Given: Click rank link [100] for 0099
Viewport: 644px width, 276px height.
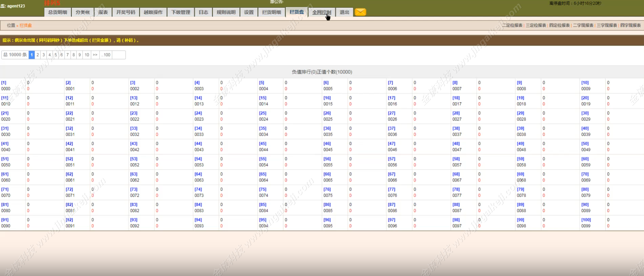Looking at the screenshot, I should (586, 220).
